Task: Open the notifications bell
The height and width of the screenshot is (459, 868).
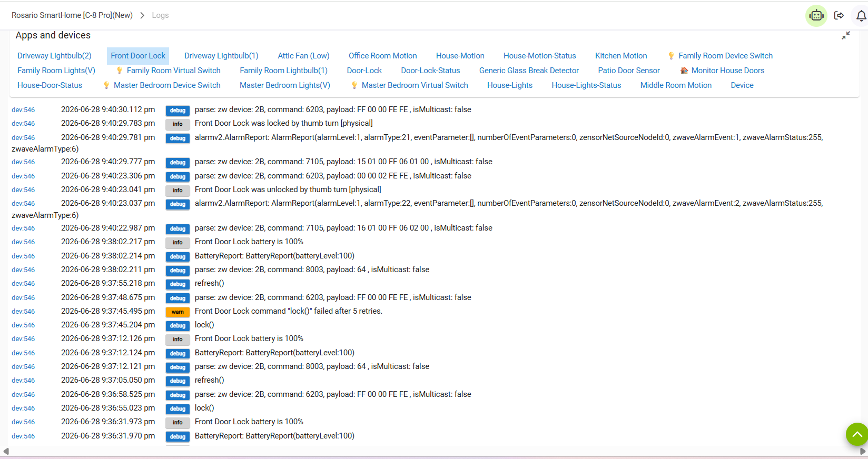Action: (x=861, y=16)
